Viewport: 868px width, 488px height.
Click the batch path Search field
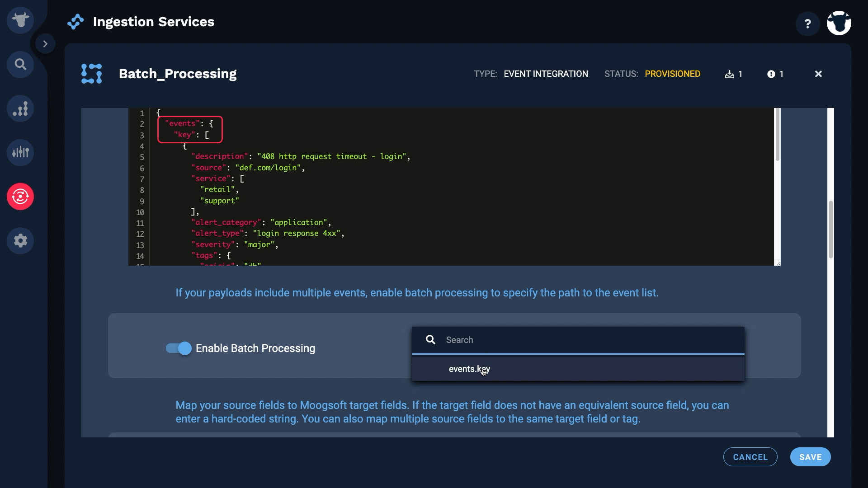578,340
